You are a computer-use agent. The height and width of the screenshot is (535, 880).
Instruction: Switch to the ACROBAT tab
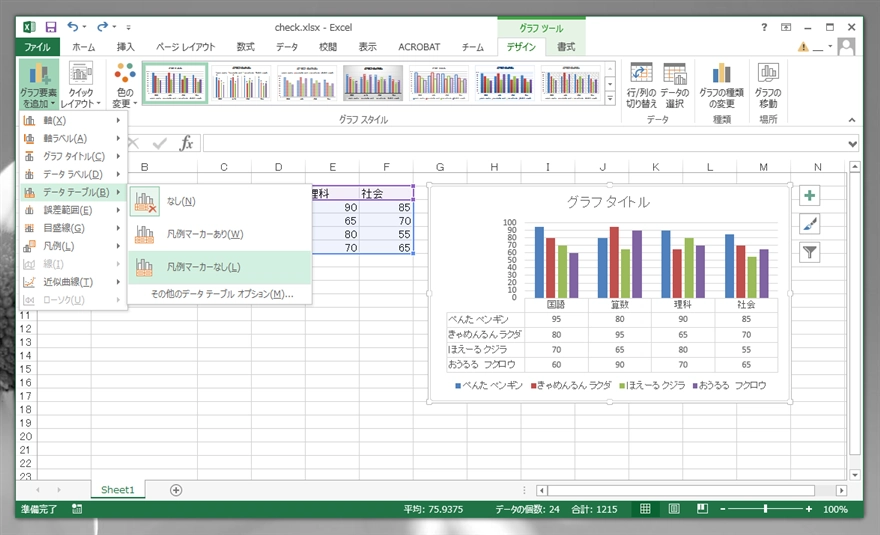click(419, 47)
